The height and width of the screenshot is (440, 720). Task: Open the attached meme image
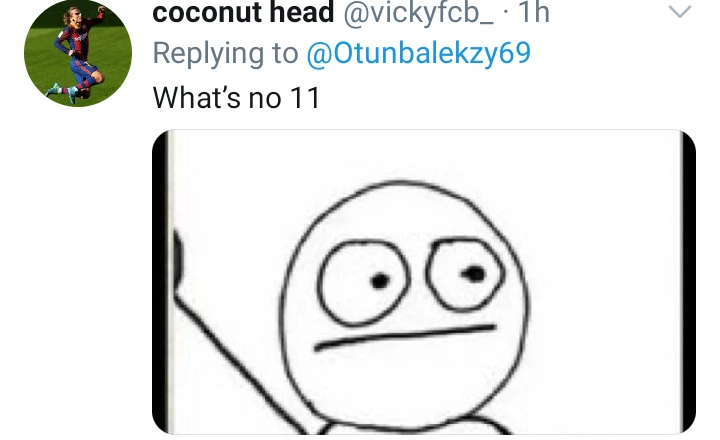424,282
